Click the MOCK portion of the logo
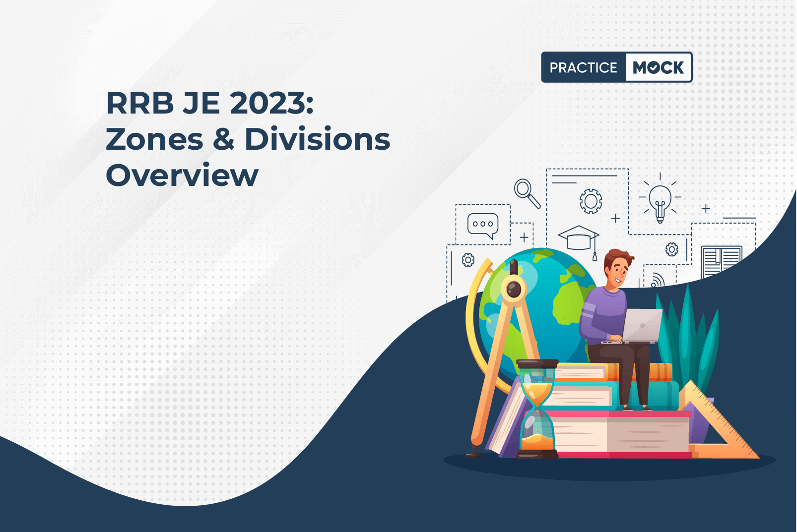 tap(659, 67)
